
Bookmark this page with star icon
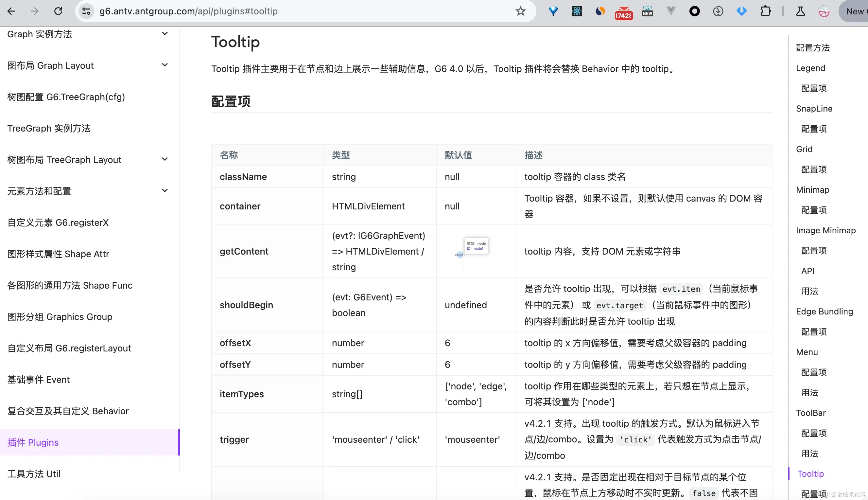pos(520,11)
